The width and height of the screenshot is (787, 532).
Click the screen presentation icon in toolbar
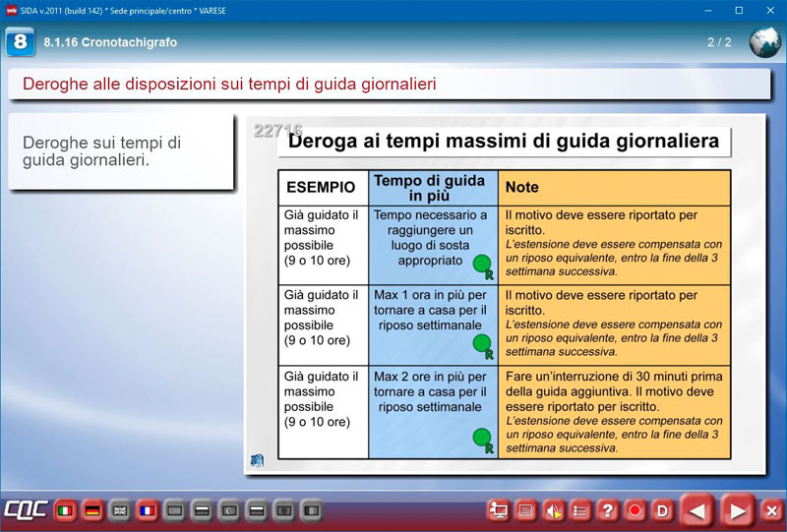click(499, 510)
